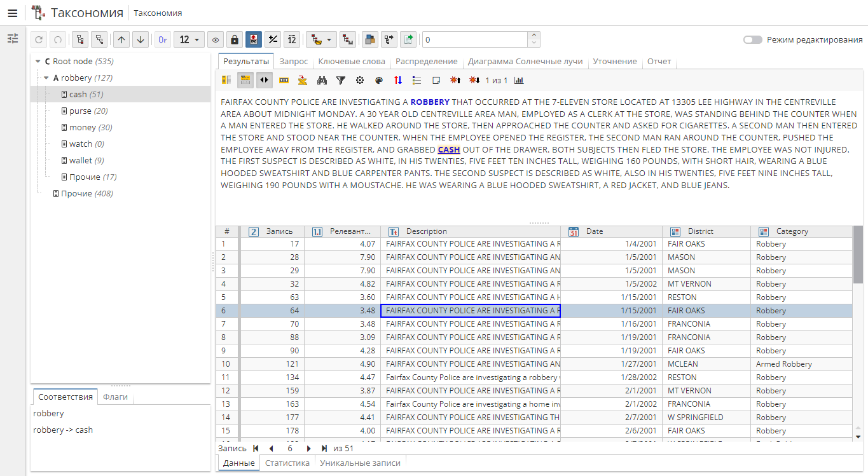Screen dimensions: 868x476
Task: Toggle the lock button in toolbar
Action: [235, 40]
